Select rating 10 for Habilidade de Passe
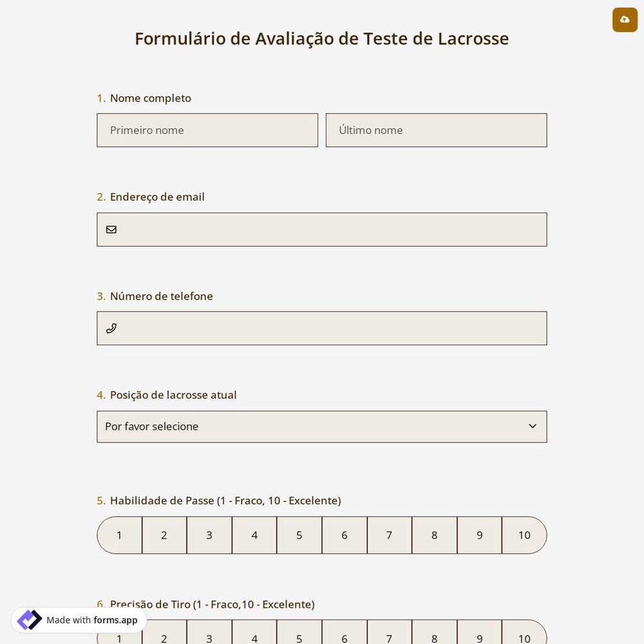Viewport: 644px width, 644px height. [524, 535]
